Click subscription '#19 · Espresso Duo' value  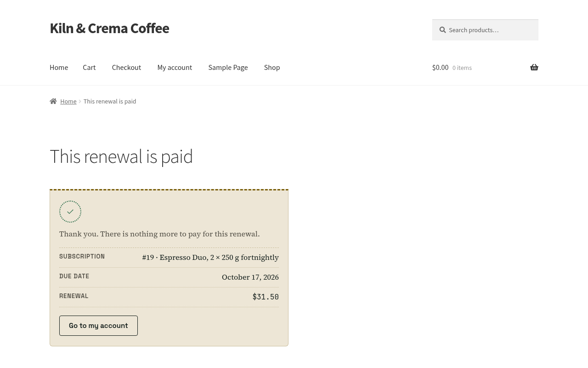tap(210, 258)
